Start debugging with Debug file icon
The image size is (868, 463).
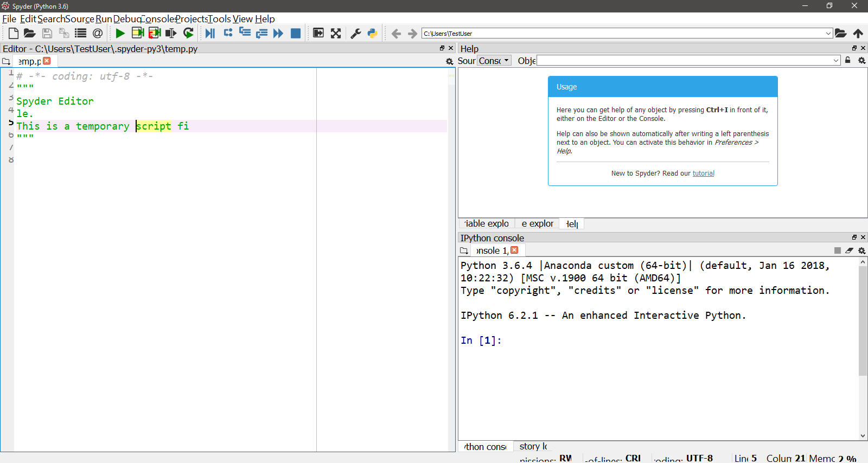[210, 33]
